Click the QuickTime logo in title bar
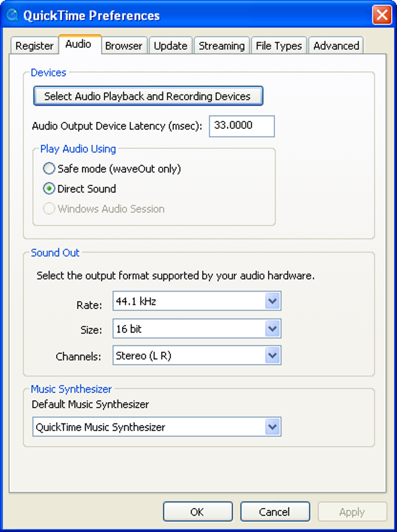The width and height of the screenshot is (397, 532). (x=12, y=15)
